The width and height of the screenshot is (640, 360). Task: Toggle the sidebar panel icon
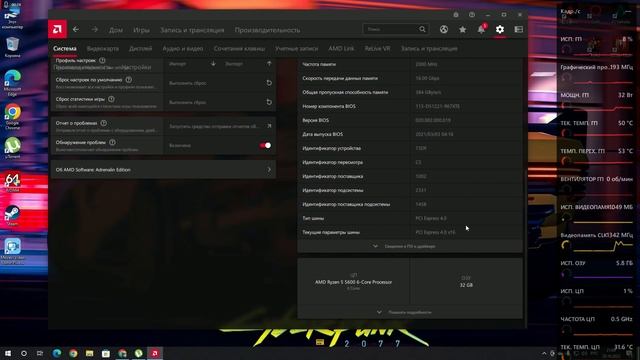[x=519, y=29]
